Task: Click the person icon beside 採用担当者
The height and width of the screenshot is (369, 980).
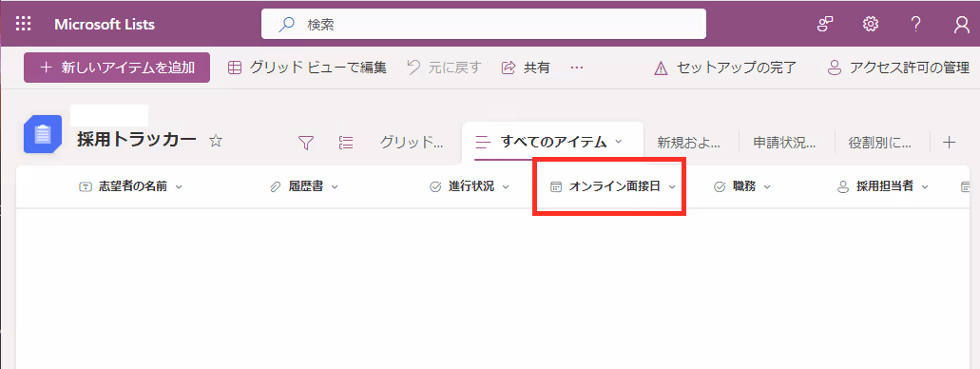Action: tap(843, 186)
